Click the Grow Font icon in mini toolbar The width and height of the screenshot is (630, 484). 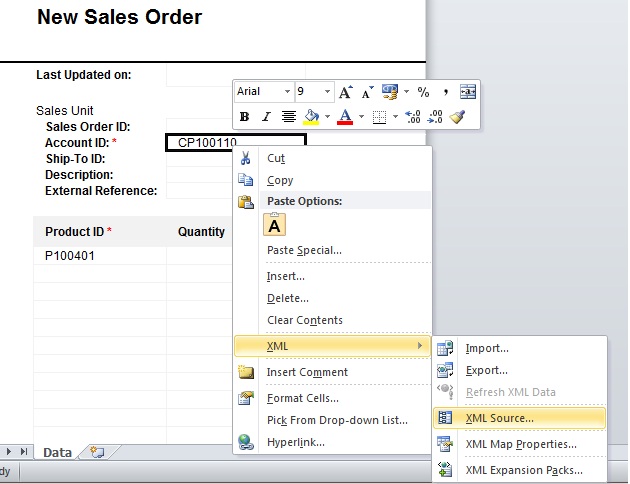(346, 92)
